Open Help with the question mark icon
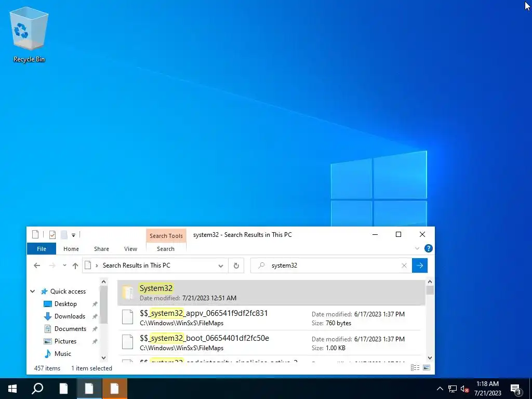 coord(429,248)
